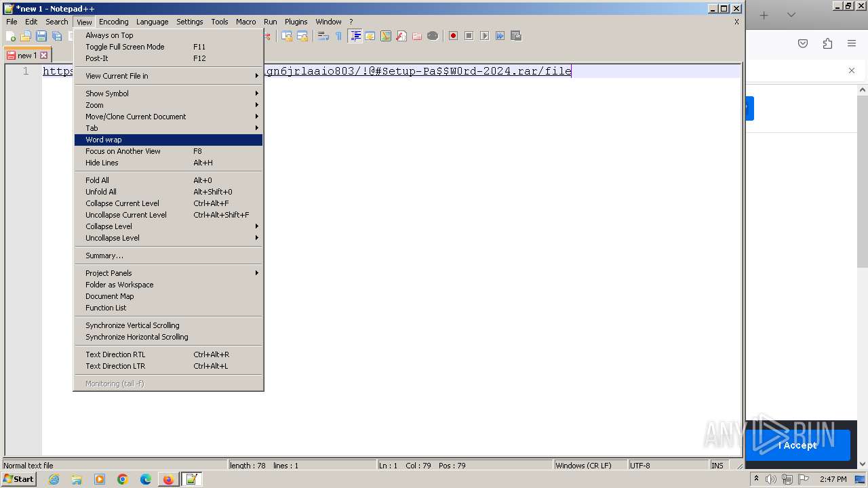Switch Text Direction LTR in the View menu

click(168, 366)
